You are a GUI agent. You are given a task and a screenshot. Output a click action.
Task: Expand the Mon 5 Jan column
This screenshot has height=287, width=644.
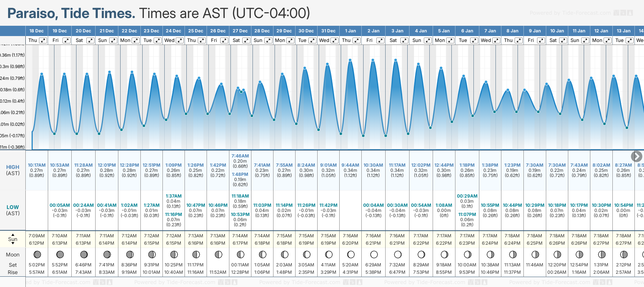[x=450, y=40]
